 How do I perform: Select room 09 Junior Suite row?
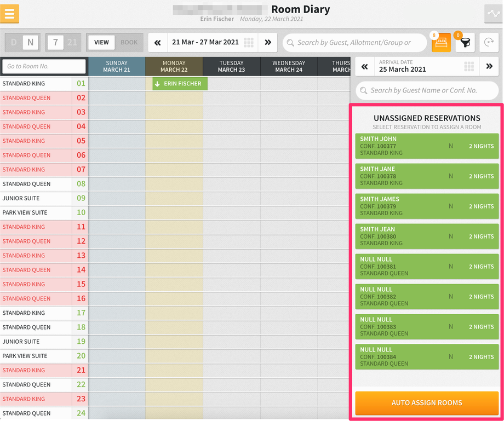click(44, 198)
